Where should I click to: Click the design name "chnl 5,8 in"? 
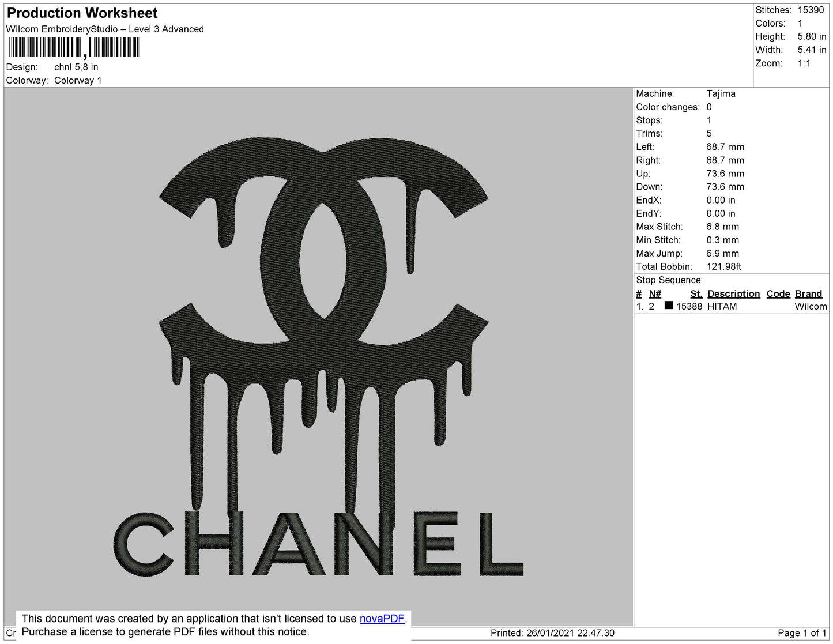(x=76, y=67)
